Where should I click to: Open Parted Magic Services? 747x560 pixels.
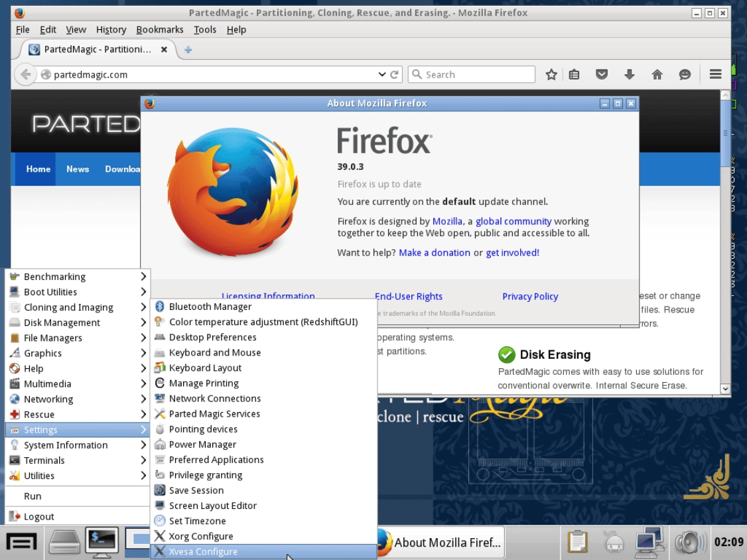pyautogui.click(x=264, y=413)
